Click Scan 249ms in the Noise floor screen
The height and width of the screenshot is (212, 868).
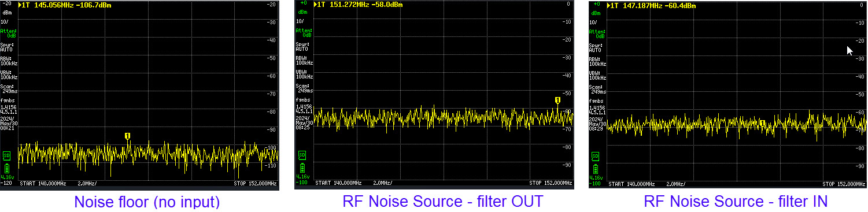click(9, 88)
